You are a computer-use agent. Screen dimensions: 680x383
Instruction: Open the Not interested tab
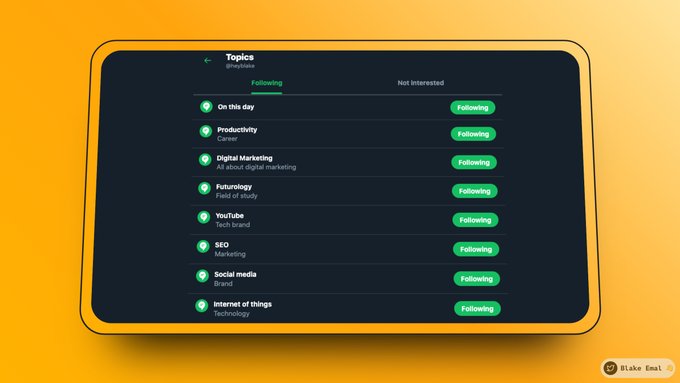tap(421, 83)
